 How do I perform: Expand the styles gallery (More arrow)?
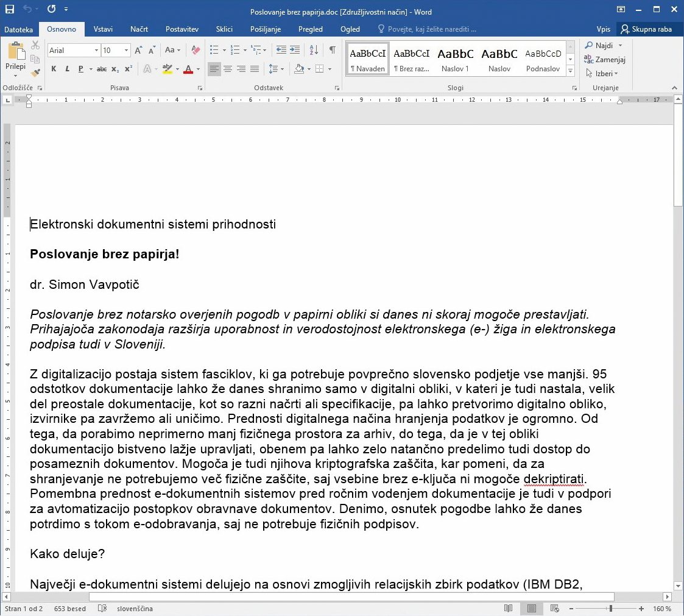click(x=571, y=70)
